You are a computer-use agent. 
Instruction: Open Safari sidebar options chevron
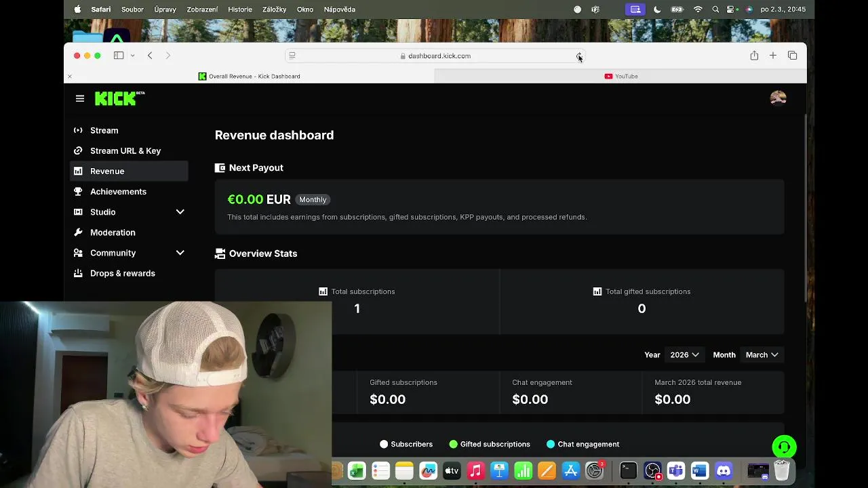(x=132, y=56)
